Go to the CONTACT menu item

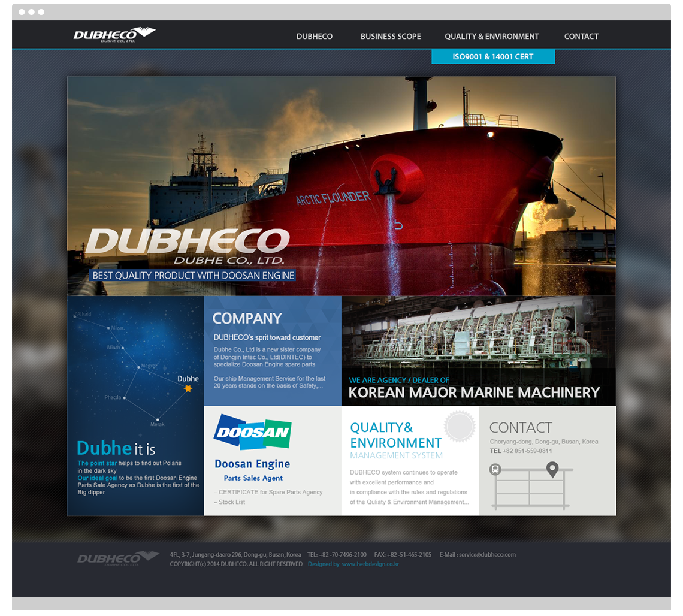point(581,36)
